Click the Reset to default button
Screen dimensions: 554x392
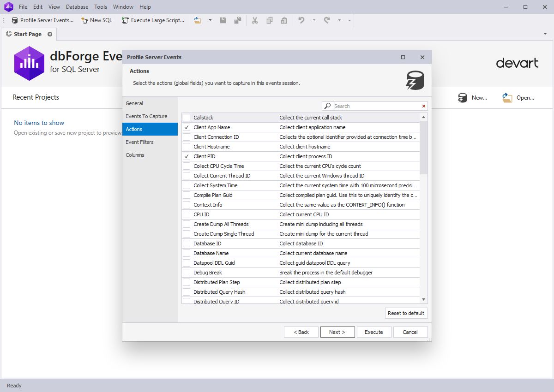[406, 313]
